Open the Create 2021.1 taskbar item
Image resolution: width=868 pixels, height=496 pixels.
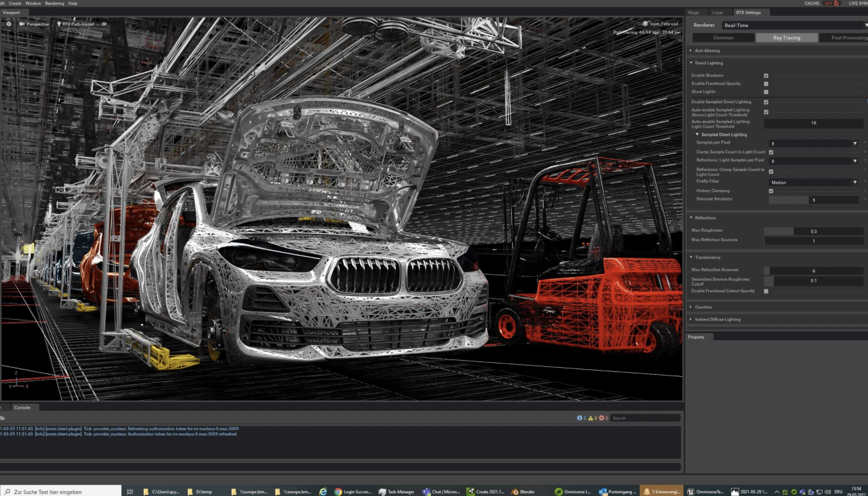pyautogui.click(x=486, y=492)
